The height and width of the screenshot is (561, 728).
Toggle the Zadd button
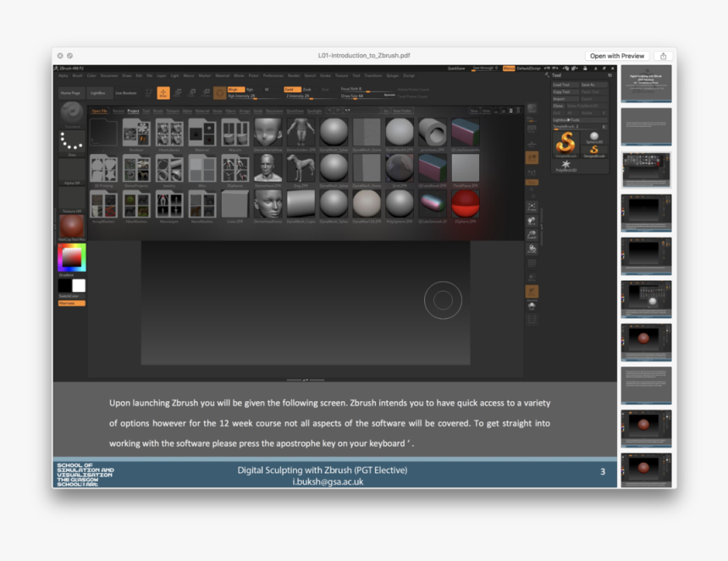[x=292, y=89]
